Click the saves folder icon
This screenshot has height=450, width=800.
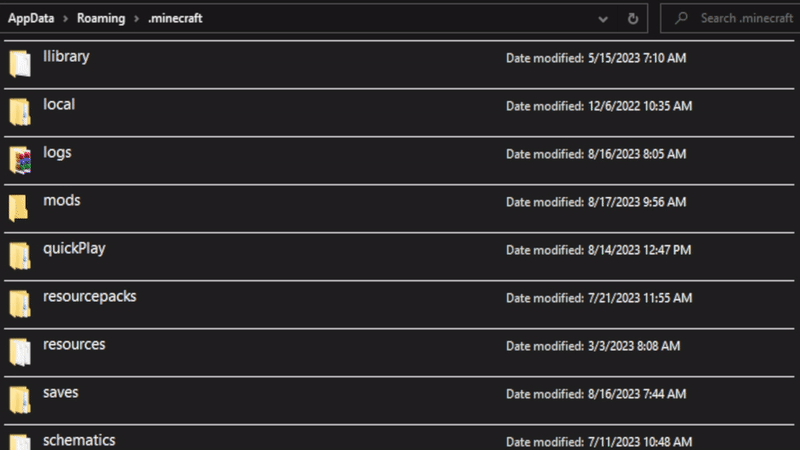(20, 400)
